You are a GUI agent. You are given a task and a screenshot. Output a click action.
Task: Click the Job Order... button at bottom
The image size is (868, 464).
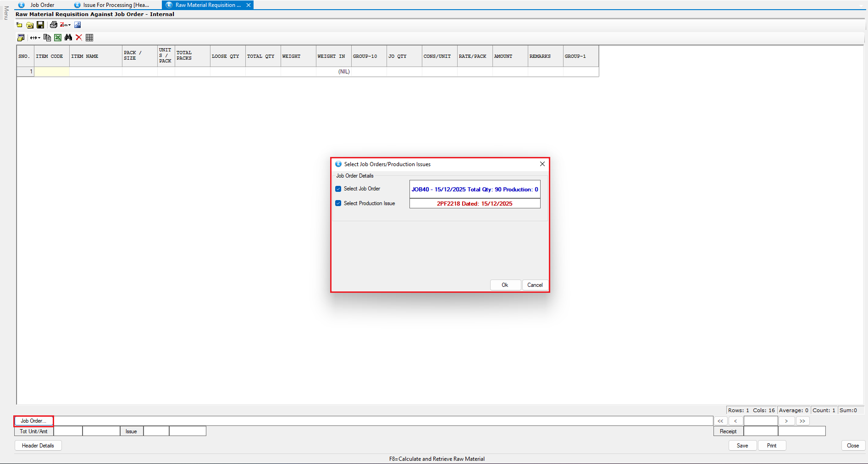tap(33, 421)
